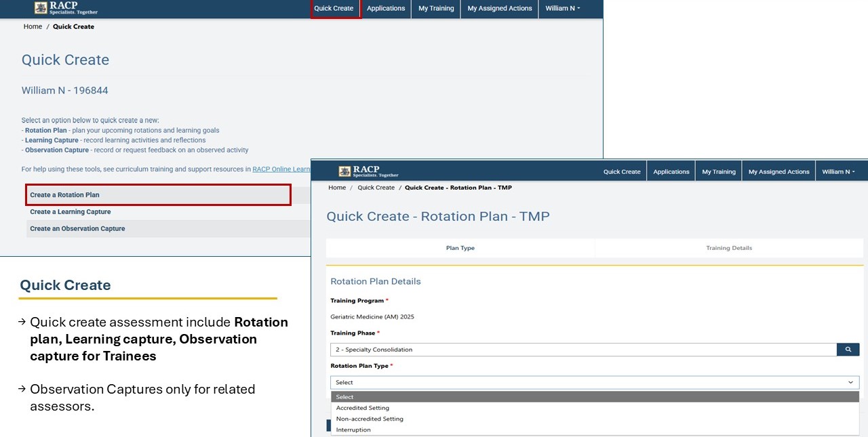The image size is (868, 437).
Task: Click RACP logo in back window
Action: [x=66, y=8]
